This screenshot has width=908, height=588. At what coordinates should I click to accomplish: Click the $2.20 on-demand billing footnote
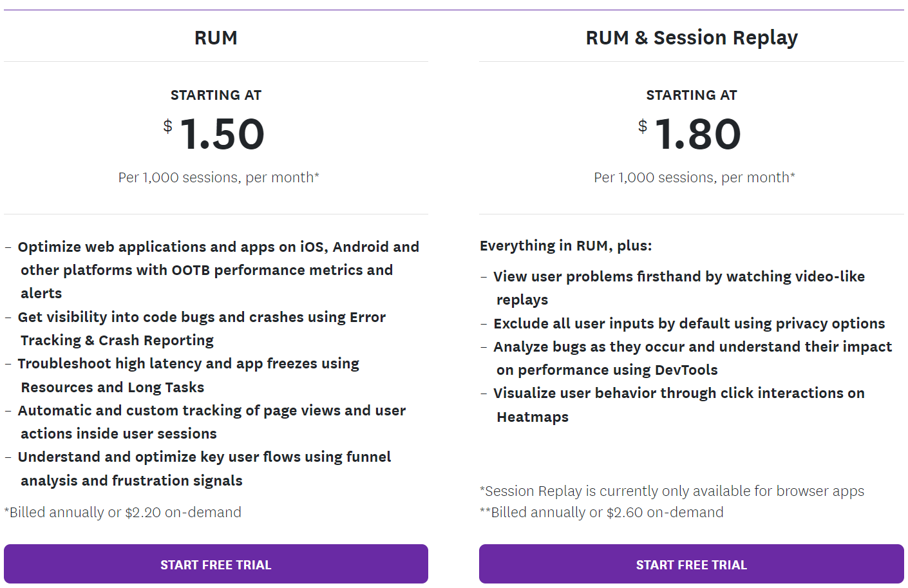(x=123, y=512)
